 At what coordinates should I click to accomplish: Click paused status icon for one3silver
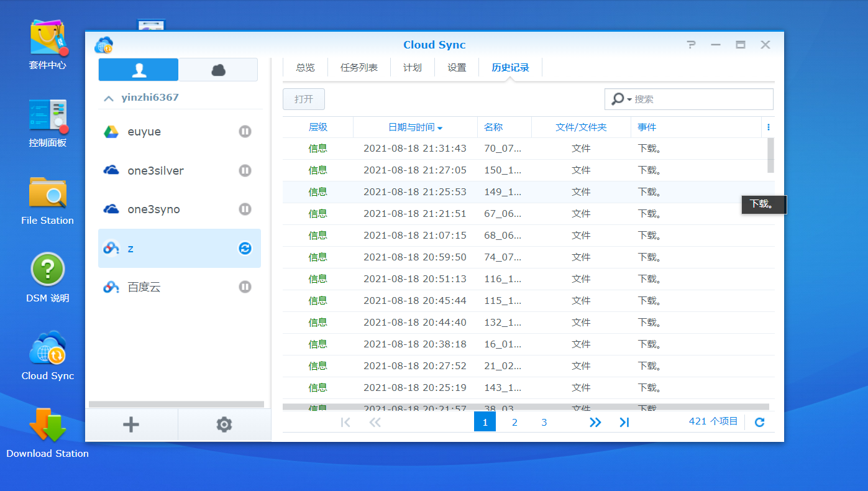(x=245, y=170)
